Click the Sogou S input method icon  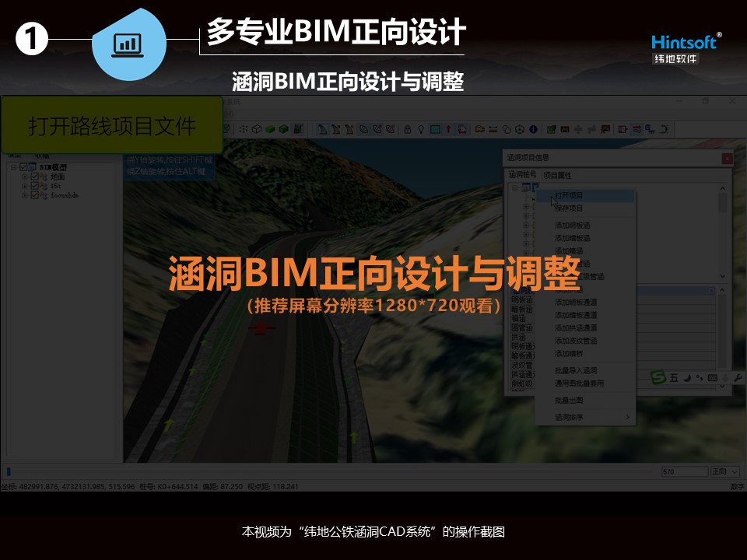pyautogui.click(x=658, y=378)
